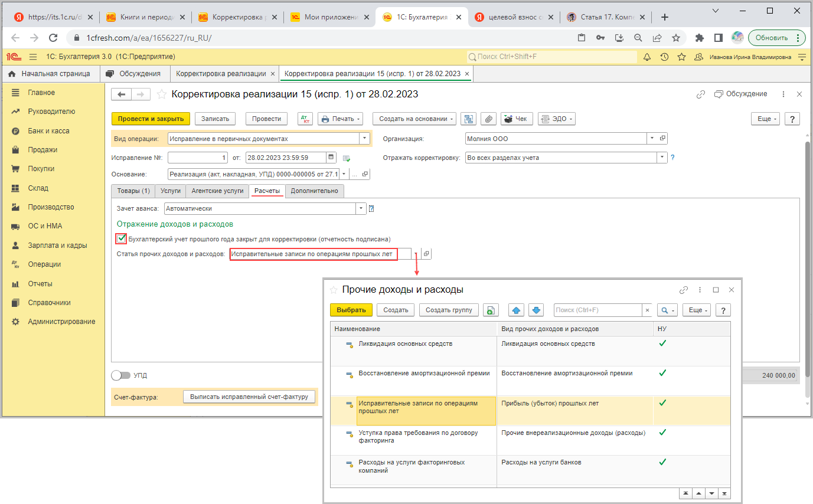The image size is (813, 504).
Task: Click Создать группу button in dialog
Action: pos(449,310)
